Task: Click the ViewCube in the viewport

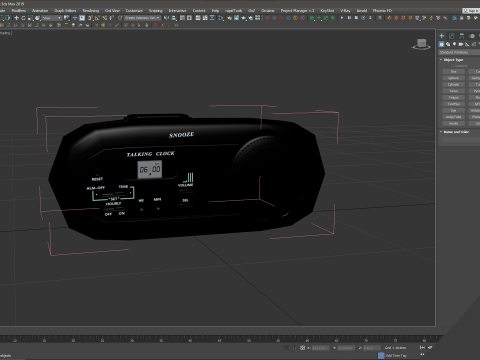Action: [x=421, y=44]
